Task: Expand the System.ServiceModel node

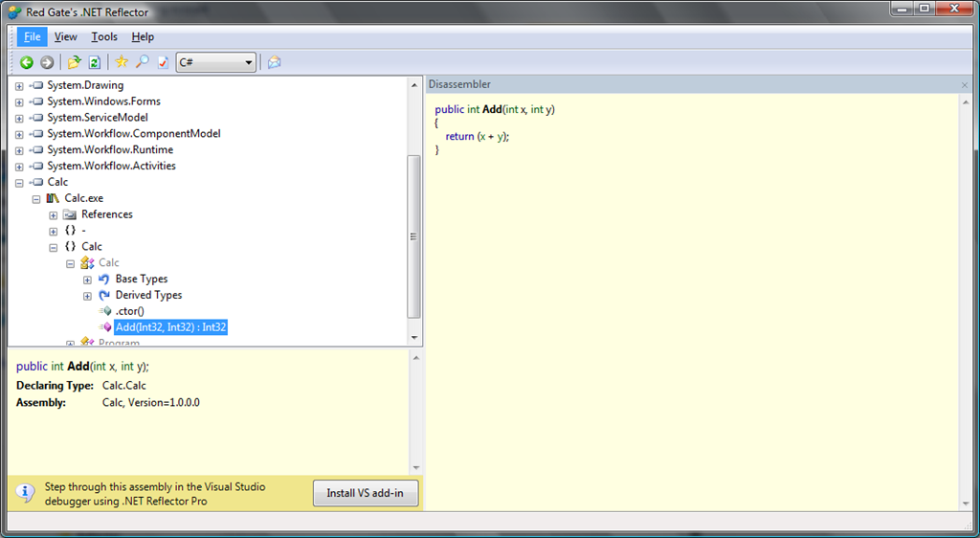Action: click(19, 118)
